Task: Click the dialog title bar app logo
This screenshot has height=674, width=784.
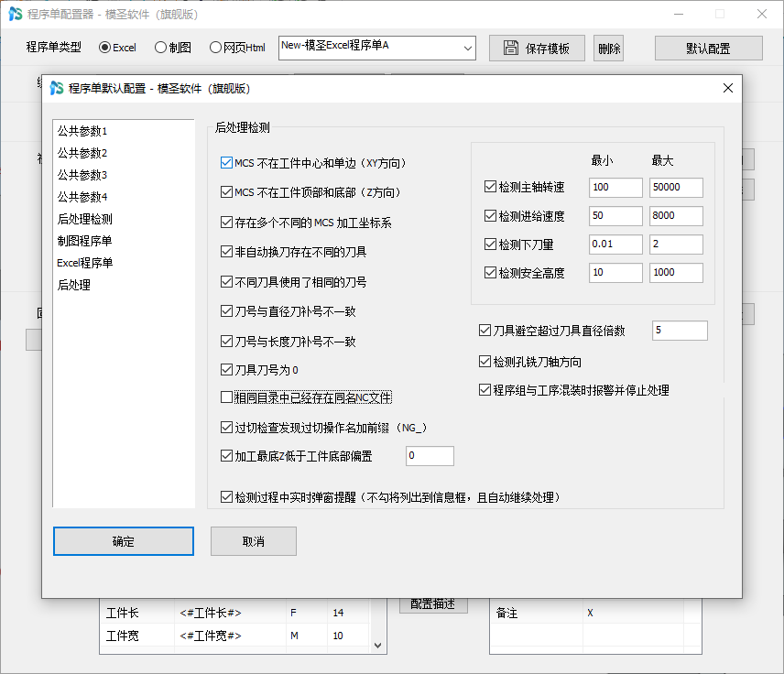Action: (x=57, y=89)
